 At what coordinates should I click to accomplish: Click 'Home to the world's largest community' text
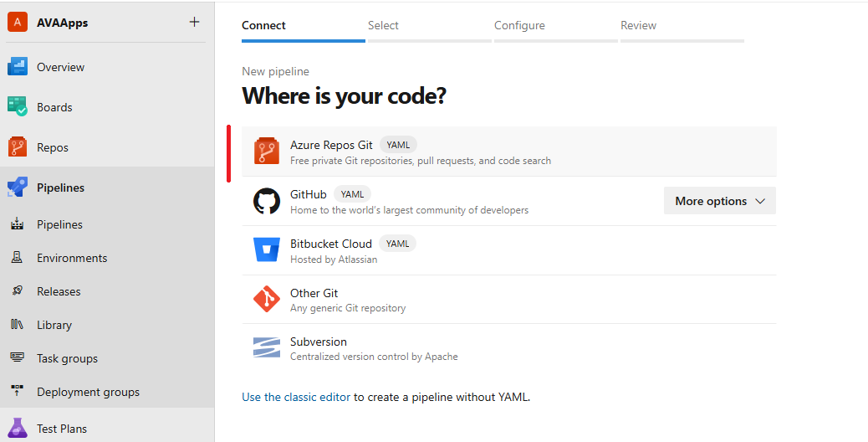pyautogui.click(x=409, y=210)
